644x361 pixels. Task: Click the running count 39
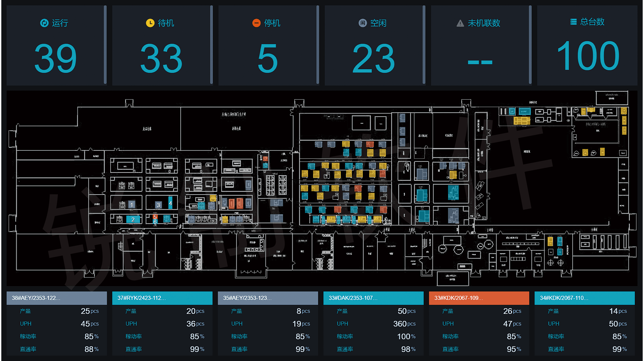tap(55, 58)
